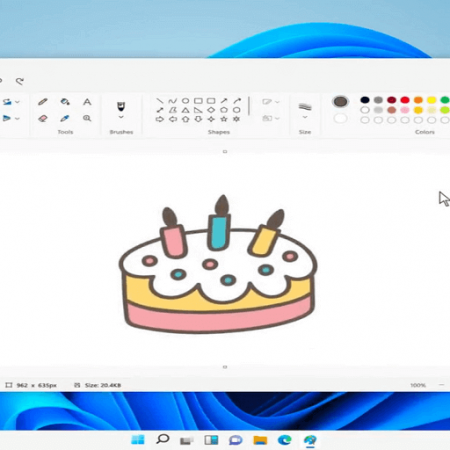Select the Color picker eyedropper tool
The height and width of the screenshot is (450, 450).
pyautogui.click(x=65, y=118)
